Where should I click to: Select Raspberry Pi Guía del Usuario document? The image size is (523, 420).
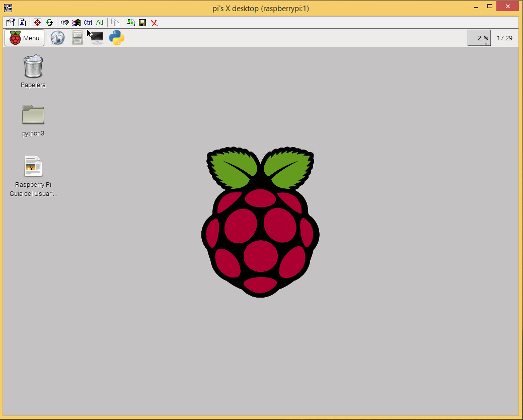(33, 176)
